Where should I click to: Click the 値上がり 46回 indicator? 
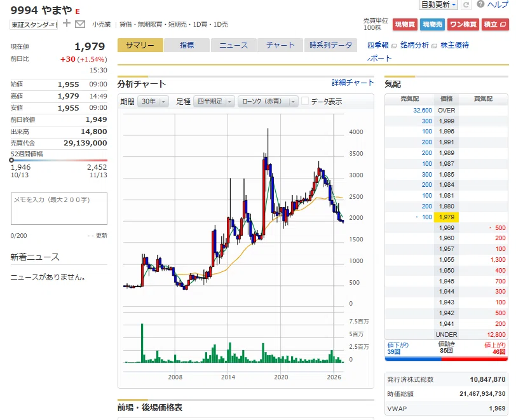tap(495, 348)
